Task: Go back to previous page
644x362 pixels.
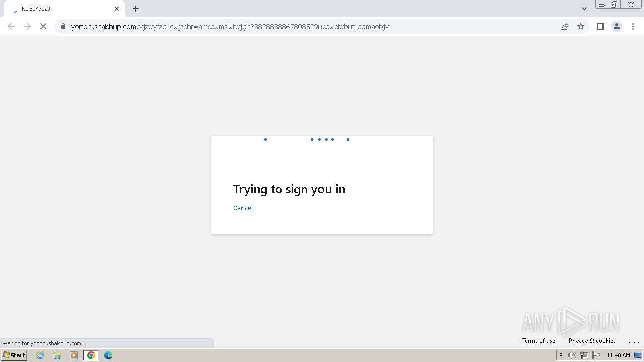Action: pos(11,26)
